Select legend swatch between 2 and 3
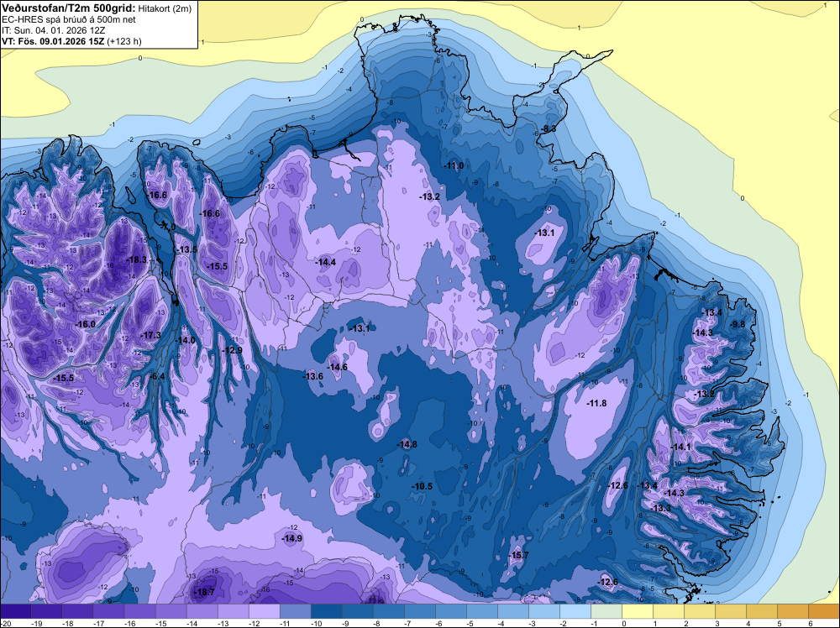The width and height of the screenshot is (840, 628). (x=700, y=611)
